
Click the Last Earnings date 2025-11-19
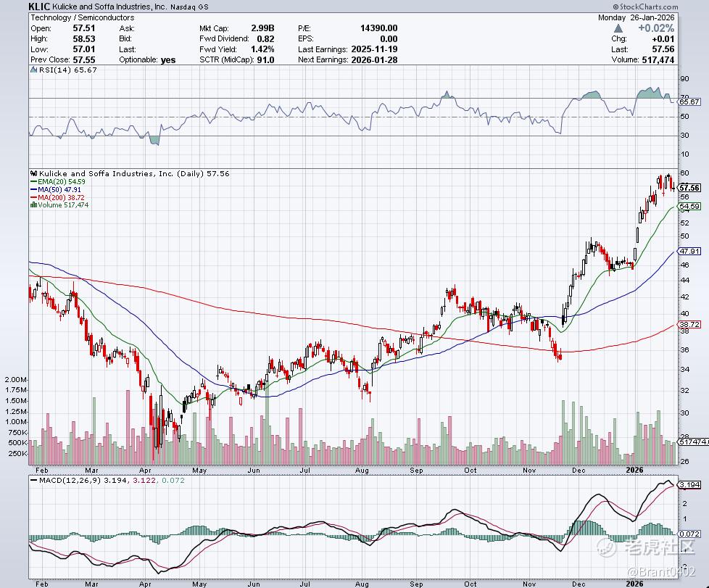(374, 49)
